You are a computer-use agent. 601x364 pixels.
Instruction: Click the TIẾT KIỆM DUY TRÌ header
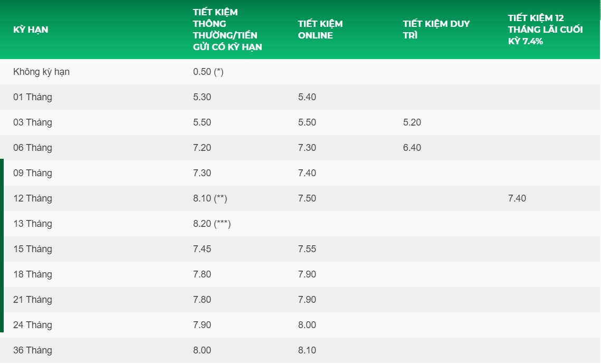pyautogui.click(x=436, y=30)
